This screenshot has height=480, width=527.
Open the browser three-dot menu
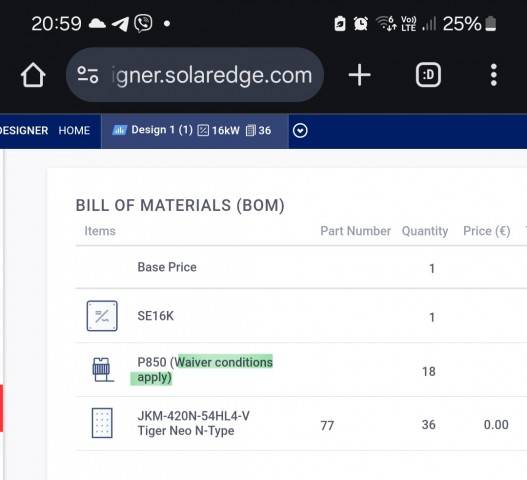493,75
